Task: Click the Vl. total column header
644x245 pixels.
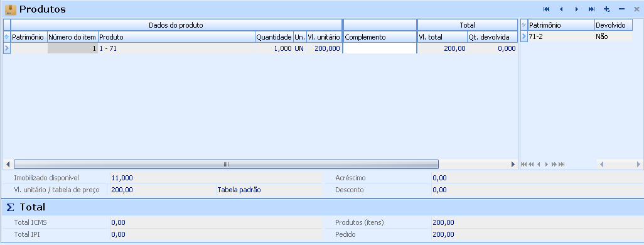Action: pyautogui.click(x=443, y=37)
